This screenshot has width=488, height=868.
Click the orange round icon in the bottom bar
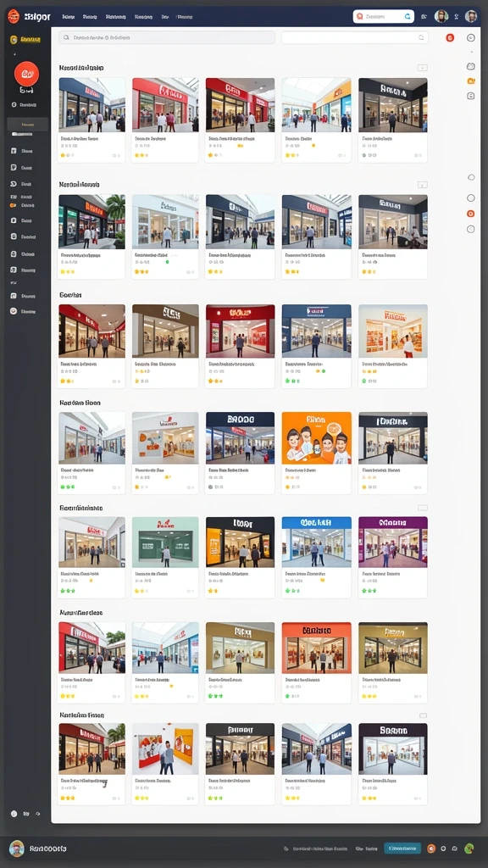click(x=431, y=848)
